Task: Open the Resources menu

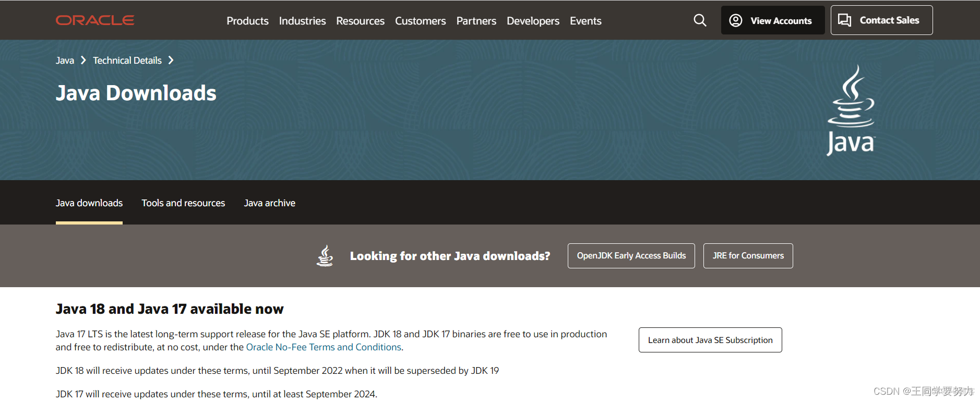Action: coord(360,21)
